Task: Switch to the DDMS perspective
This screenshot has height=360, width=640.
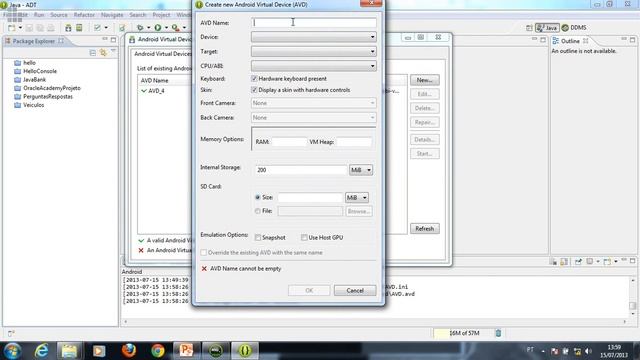Action: click(x=574, y=28)
